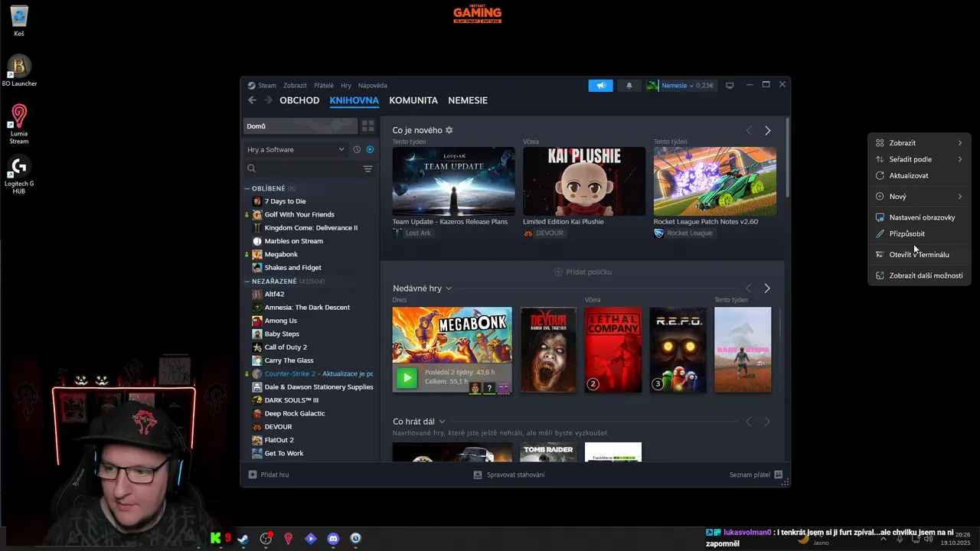
Task: Select Deep Rock Galactic
Action: point(295,413)
